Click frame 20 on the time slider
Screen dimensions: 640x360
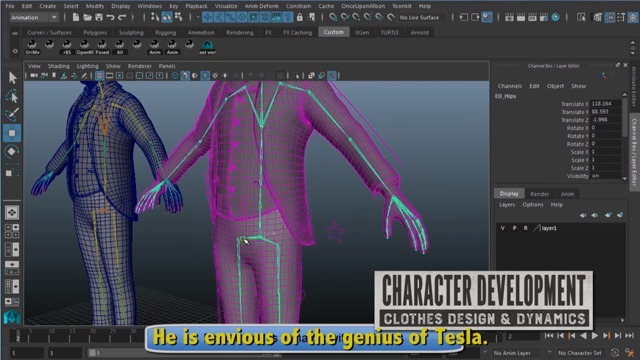tap(93, 335)
